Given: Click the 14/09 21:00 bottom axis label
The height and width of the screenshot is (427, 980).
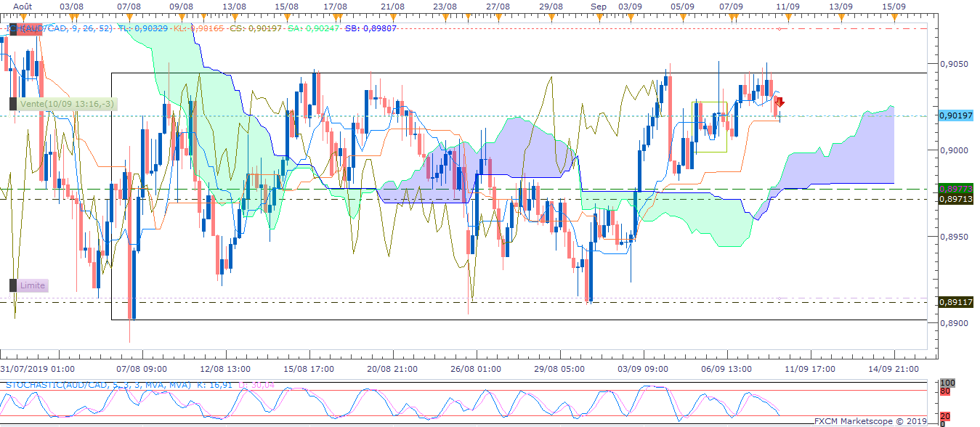Looking at the screenshot, I should click(894, 369).
